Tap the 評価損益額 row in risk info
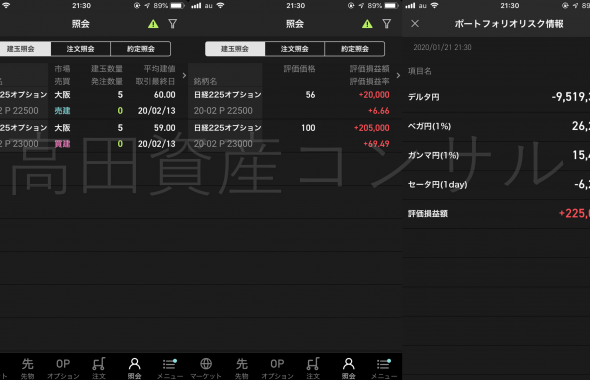 pos(496,214)
